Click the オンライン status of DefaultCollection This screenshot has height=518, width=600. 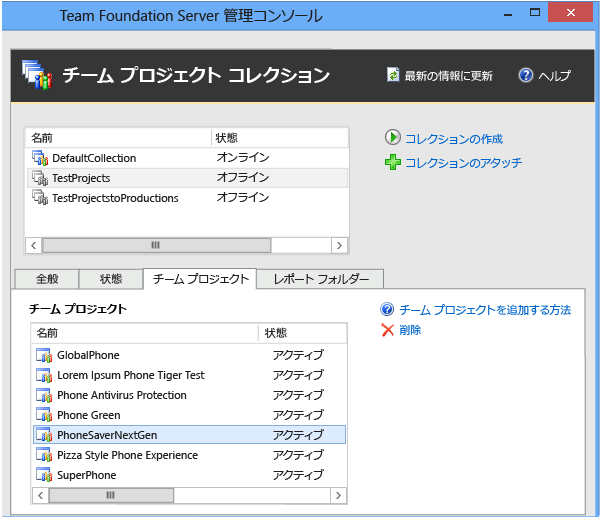243,157
